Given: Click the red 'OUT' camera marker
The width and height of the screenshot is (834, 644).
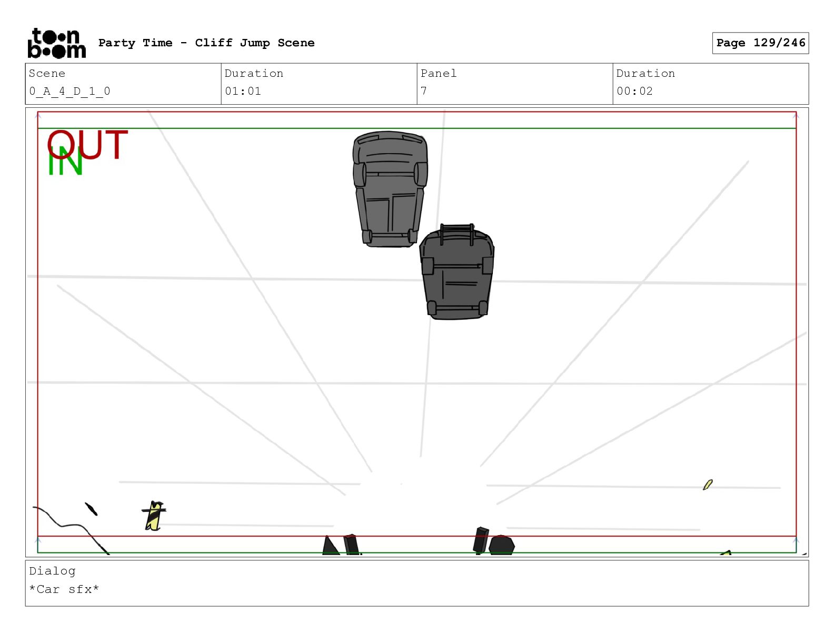Looking at the screenshot, I should click(87, 145).
